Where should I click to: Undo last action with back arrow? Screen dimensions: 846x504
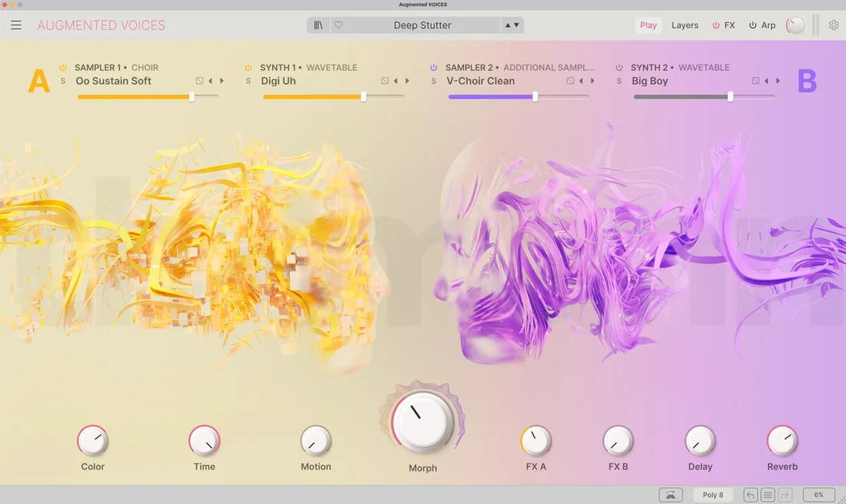click(x=750, y=495)
